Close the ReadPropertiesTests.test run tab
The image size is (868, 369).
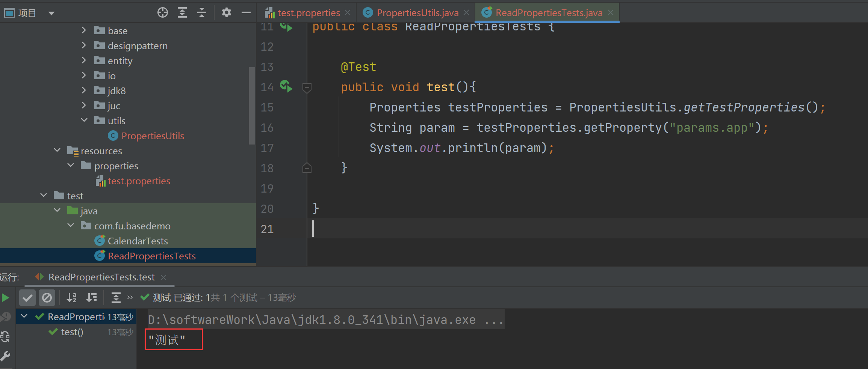click(163, 277)
